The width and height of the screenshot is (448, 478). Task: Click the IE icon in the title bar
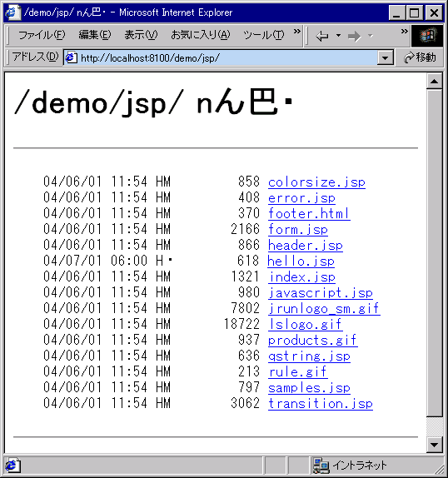click(x=12, y=12)
